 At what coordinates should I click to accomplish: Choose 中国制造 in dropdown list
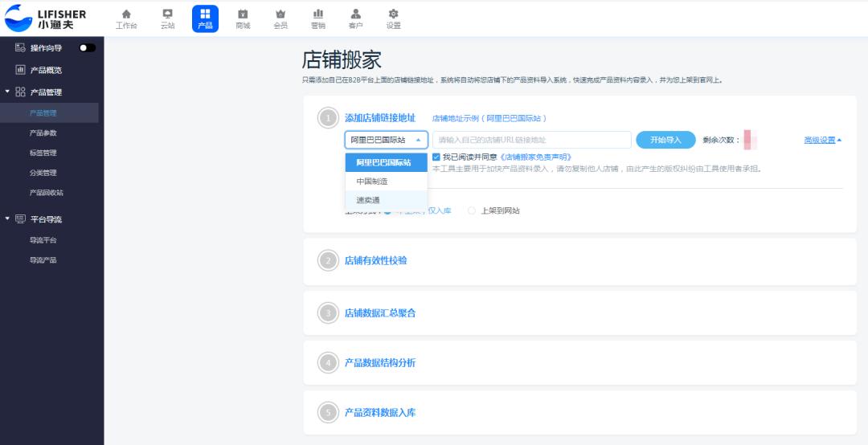(386, 182)
